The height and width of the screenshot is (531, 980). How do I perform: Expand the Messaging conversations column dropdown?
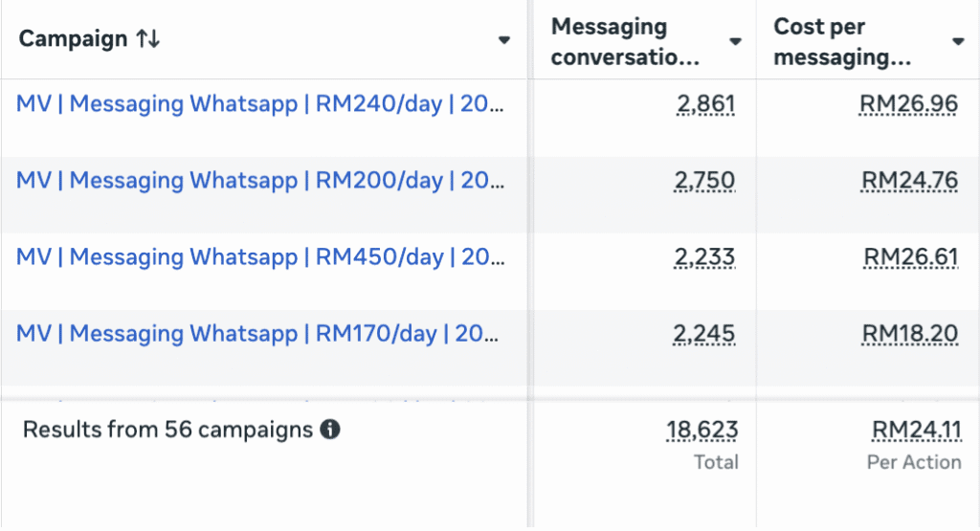tap(735, 41)
